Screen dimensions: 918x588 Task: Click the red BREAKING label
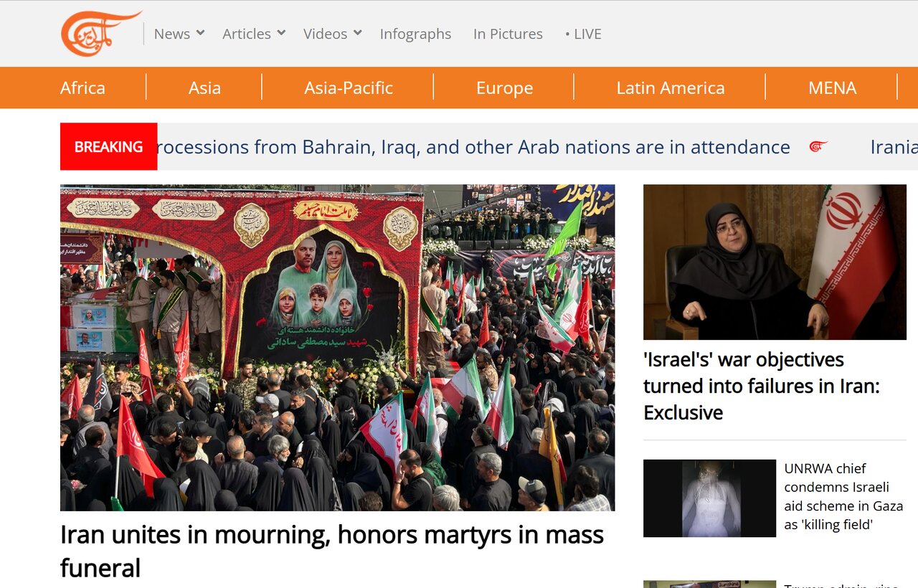(108, 146)
